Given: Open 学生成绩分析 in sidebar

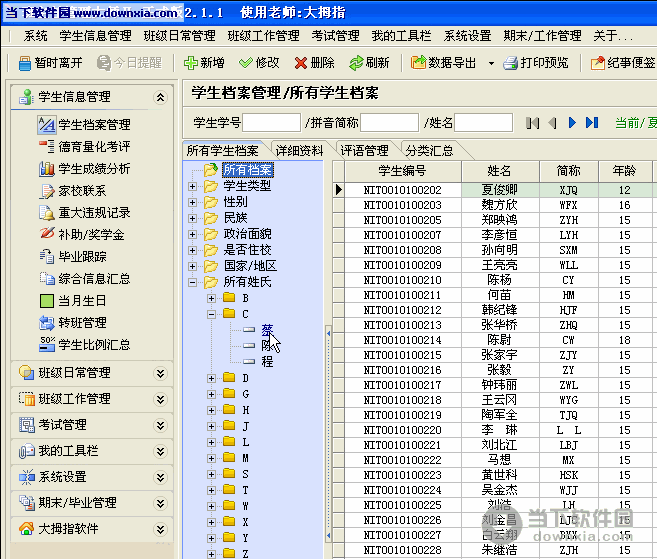Looking at the screenshot, I should (47, 169).
